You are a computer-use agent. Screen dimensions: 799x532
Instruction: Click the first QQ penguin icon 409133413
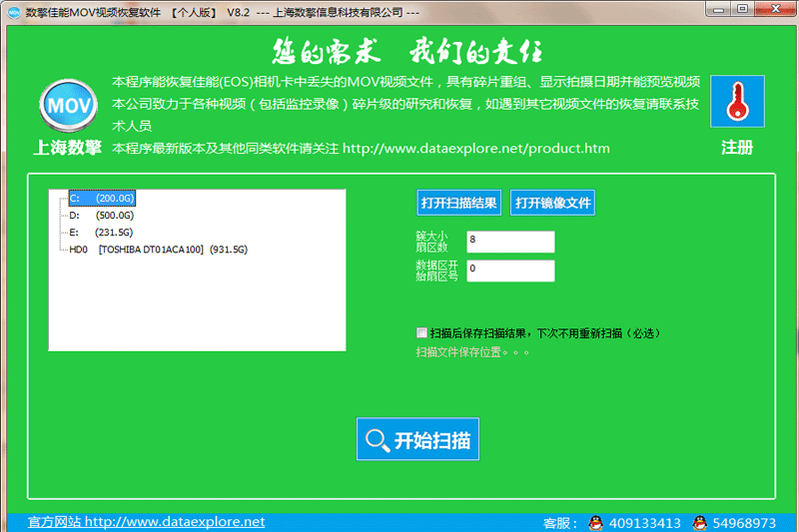click(x=595, y=523)
